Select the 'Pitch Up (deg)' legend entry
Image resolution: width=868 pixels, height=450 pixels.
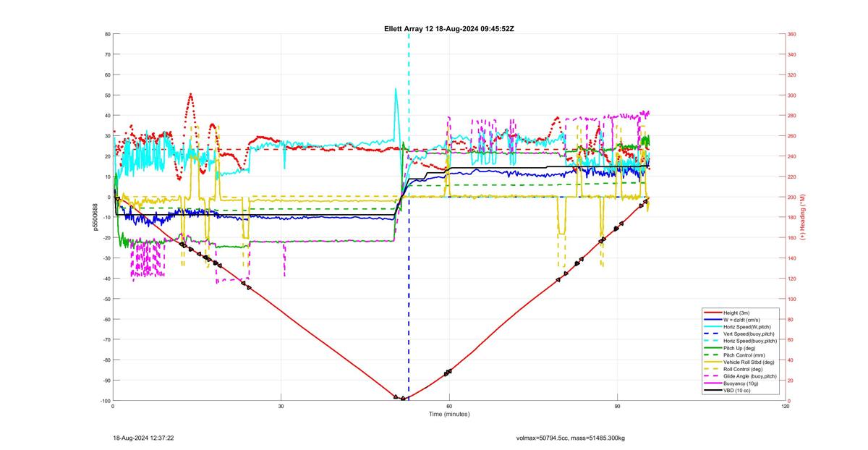[x=740, y=348]
